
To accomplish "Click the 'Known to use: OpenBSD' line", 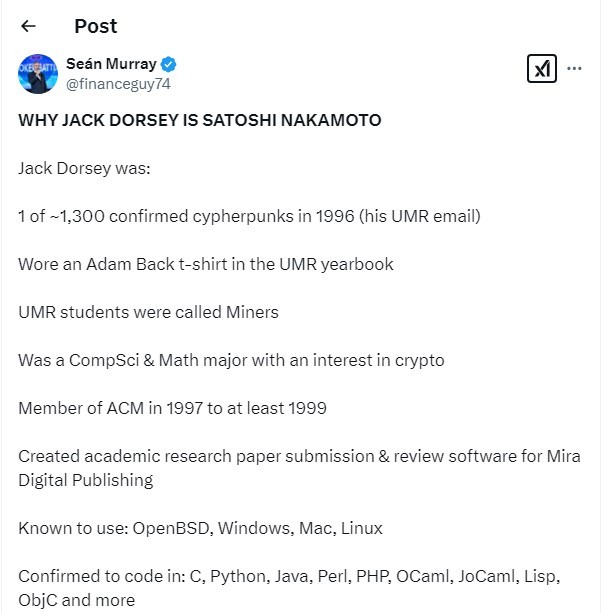I will pyautogui.click(x=200, y=528).
